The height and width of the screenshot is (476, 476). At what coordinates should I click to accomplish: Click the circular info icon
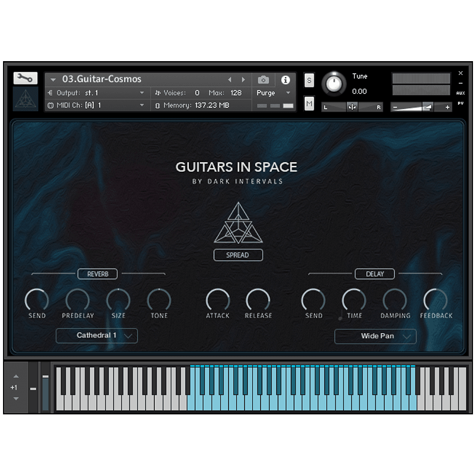click(x=286, y=79)
